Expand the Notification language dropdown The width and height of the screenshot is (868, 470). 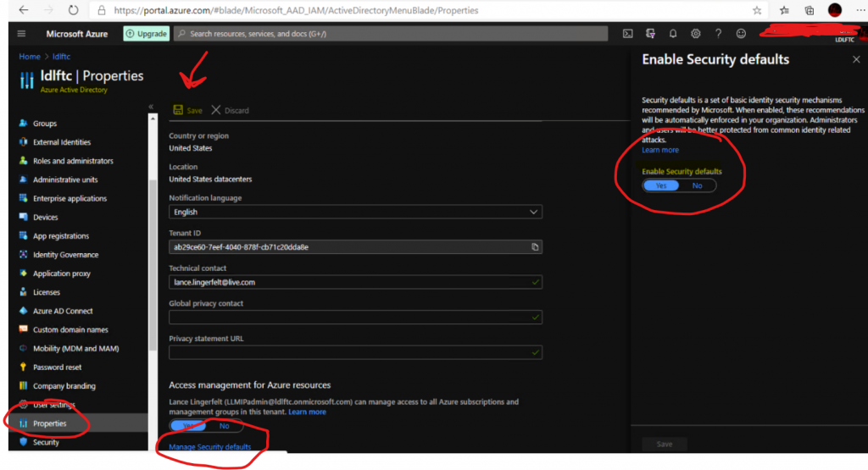(x=355, y=212)
